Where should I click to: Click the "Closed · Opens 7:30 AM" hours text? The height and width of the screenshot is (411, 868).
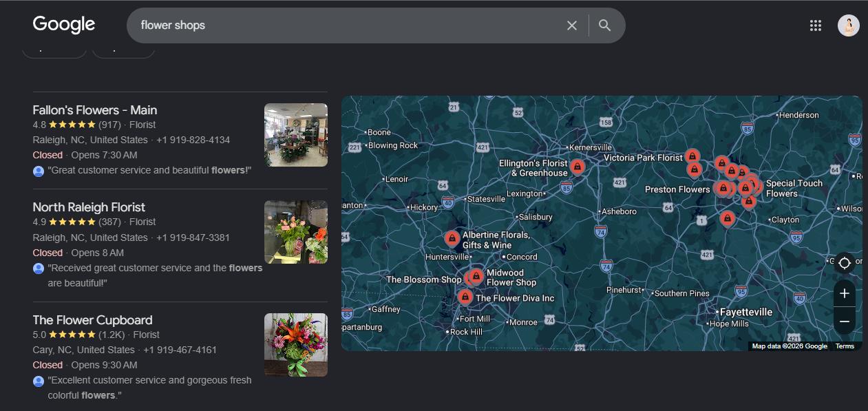pos(85,155)
